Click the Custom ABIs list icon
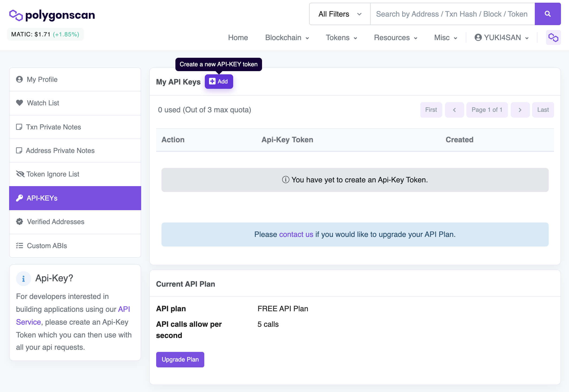569x392 pixels. click(x=19, y=245)
